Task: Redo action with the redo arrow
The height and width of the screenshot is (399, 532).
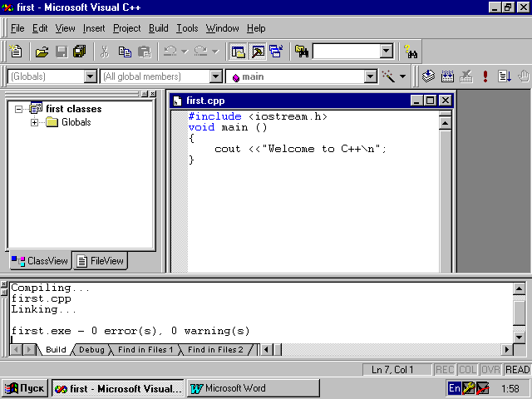Action: pyautogui.click(x=200, y=52)
